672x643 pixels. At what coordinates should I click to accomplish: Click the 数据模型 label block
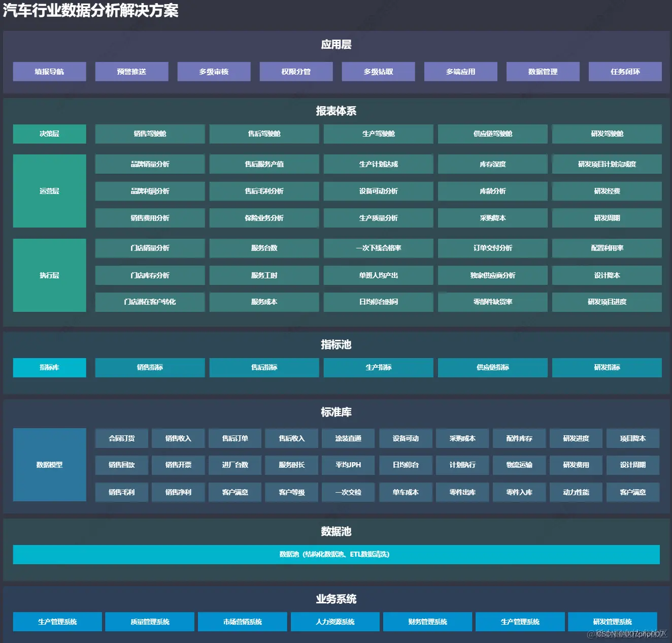pos(49,465)
